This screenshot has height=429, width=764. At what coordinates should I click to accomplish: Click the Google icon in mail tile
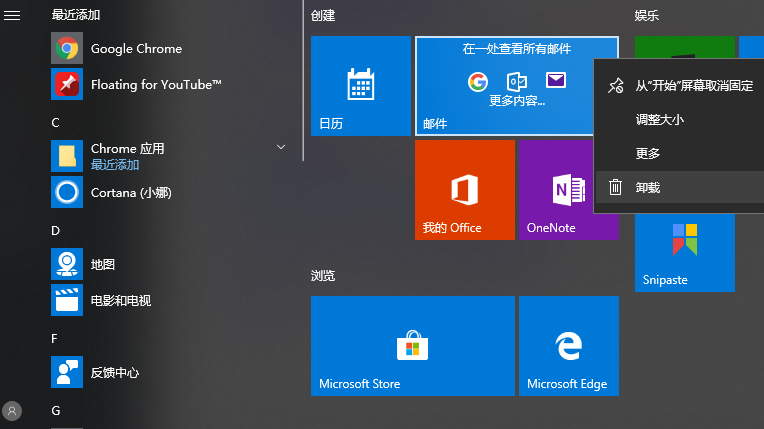[x=478, y=81]
